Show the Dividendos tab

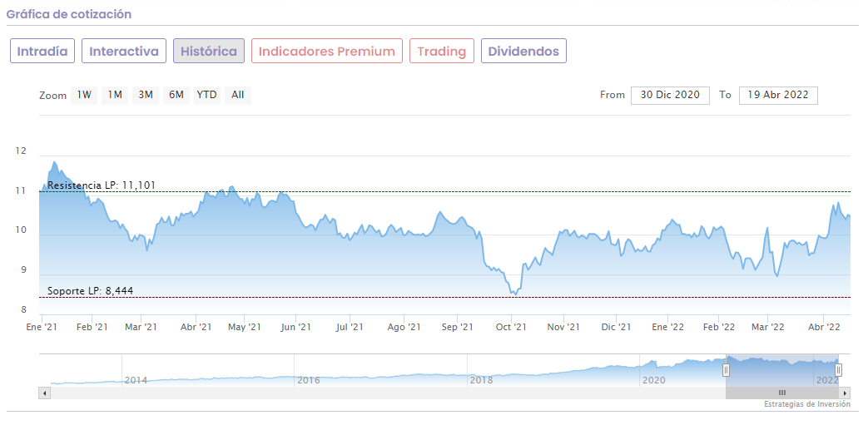523,52
